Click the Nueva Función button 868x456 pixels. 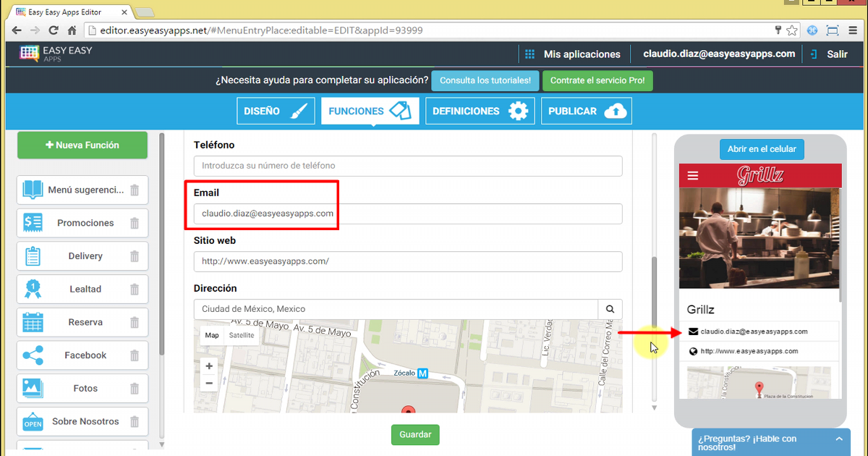(82, 145)
